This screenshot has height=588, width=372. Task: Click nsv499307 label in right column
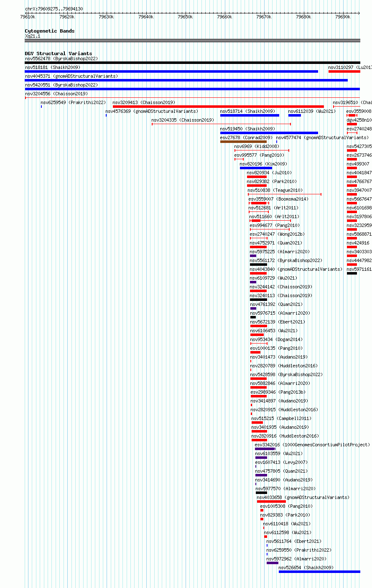pyautogui.click(x=358, y=164)
